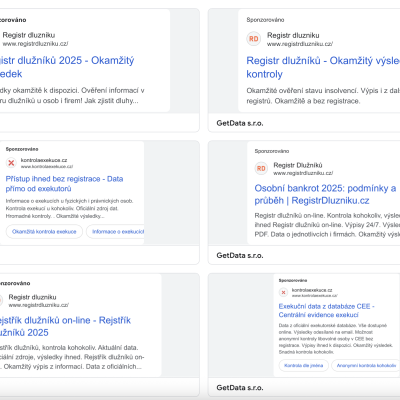Viewport: 400px width, 400px height.
Task: Click 'Informace o exekucích' pill button
Action: tap(115, 232)
